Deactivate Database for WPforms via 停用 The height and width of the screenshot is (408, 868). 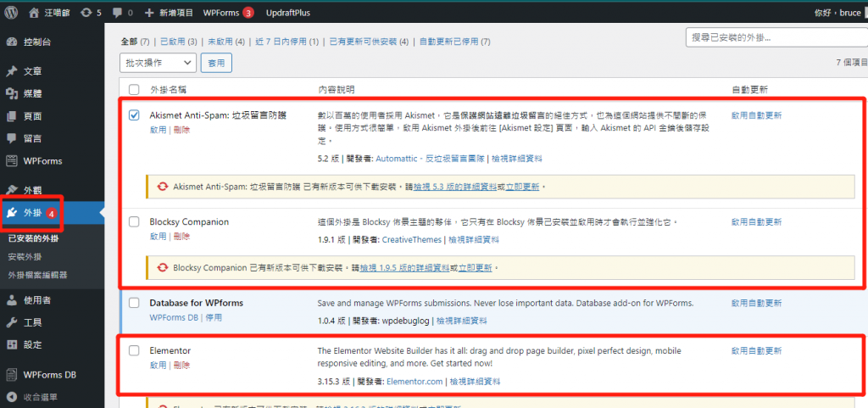(214, 318)
